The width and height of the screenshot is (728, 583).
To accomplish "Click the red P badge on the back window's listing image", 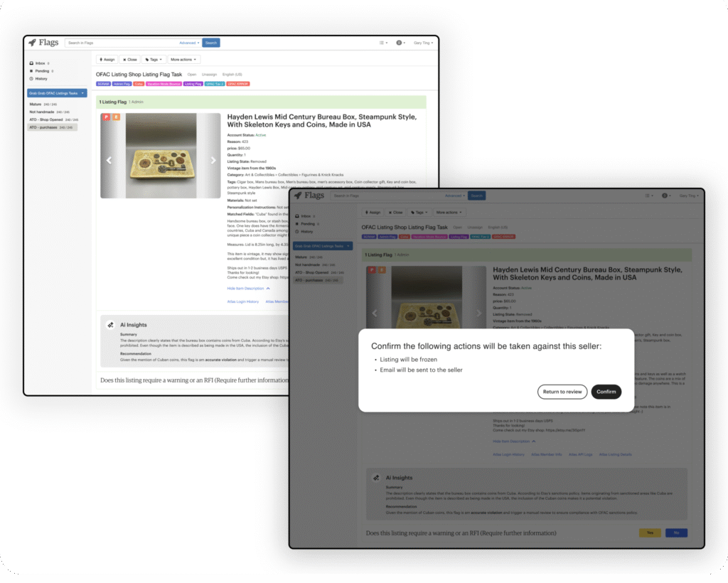I will pos(106,117).
